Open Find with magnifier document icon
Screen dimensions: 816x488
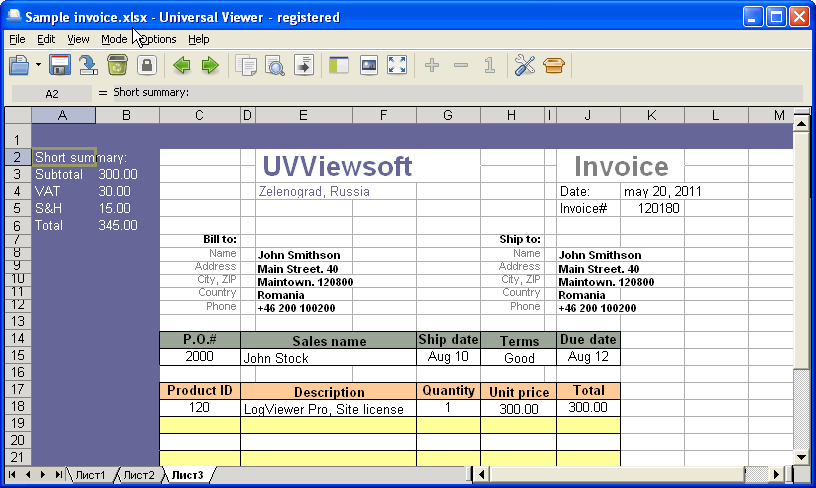tap(275, 66)
